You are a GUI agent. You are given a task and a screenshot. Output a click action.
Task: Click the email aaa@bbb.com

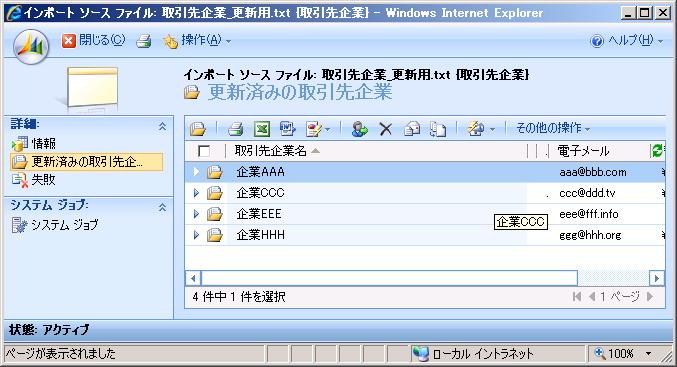pos(593,172)
